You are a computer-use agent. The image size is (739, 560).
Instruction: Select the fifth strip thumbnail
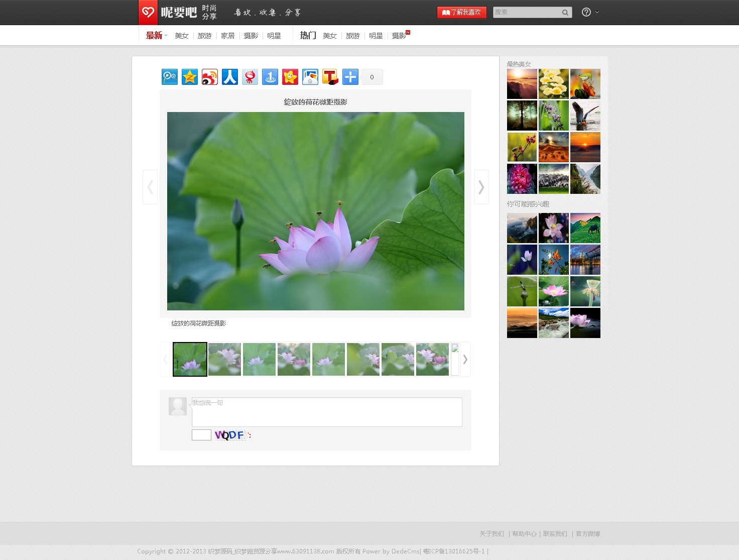328,359
